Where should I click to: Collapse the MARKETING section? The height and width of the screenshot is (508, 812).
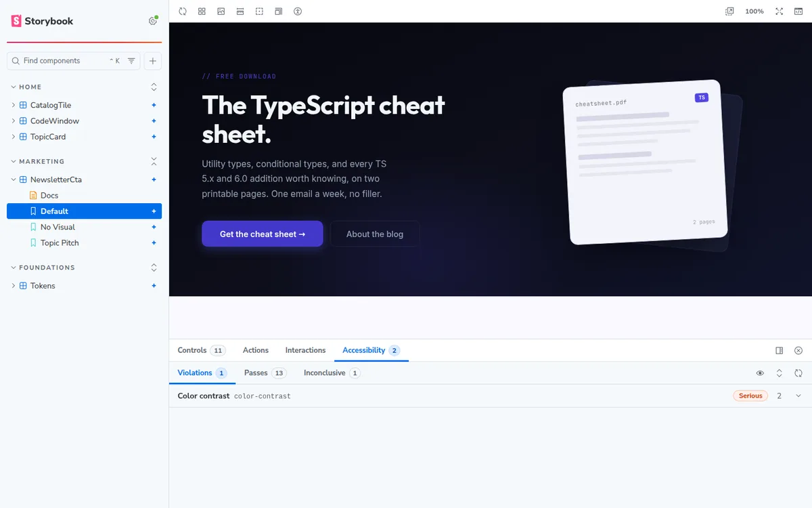pos(38,161)
